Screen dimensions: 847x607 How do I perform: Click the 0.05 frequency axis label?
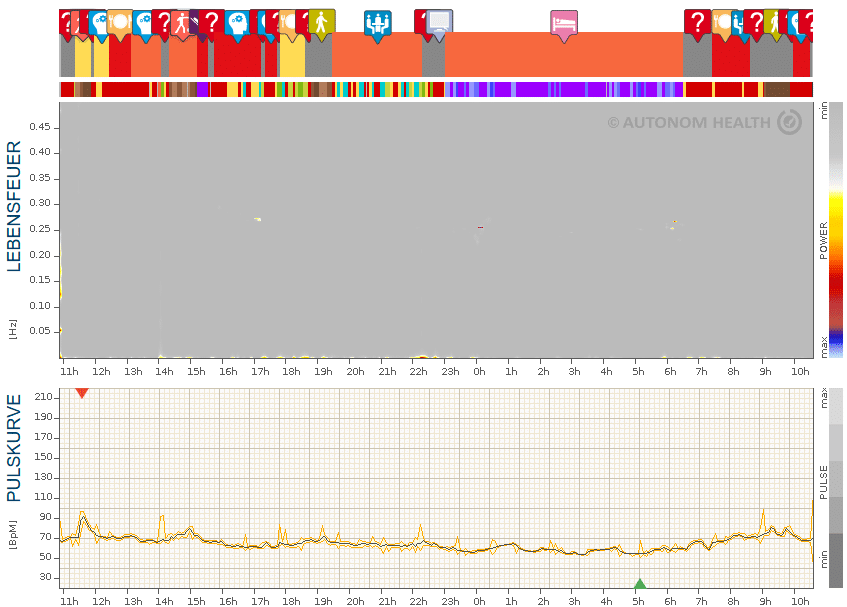point(40,331)
